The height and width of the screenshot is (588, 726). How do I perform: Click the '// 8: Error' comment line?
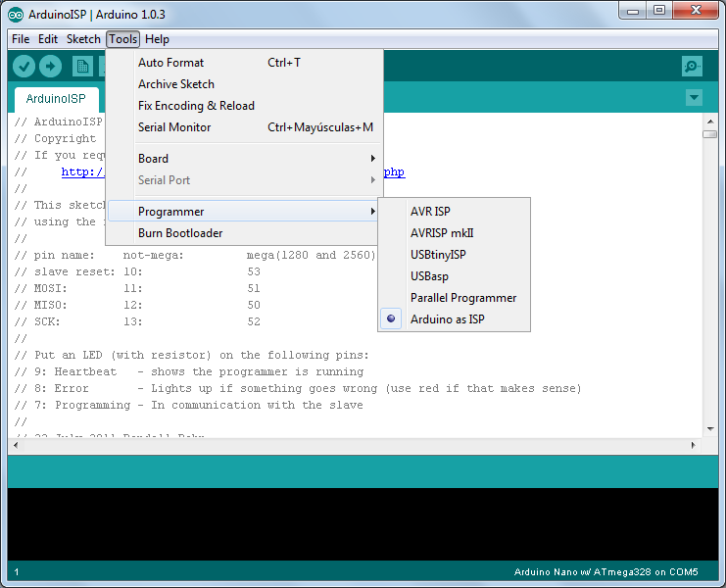pos(298,388)
